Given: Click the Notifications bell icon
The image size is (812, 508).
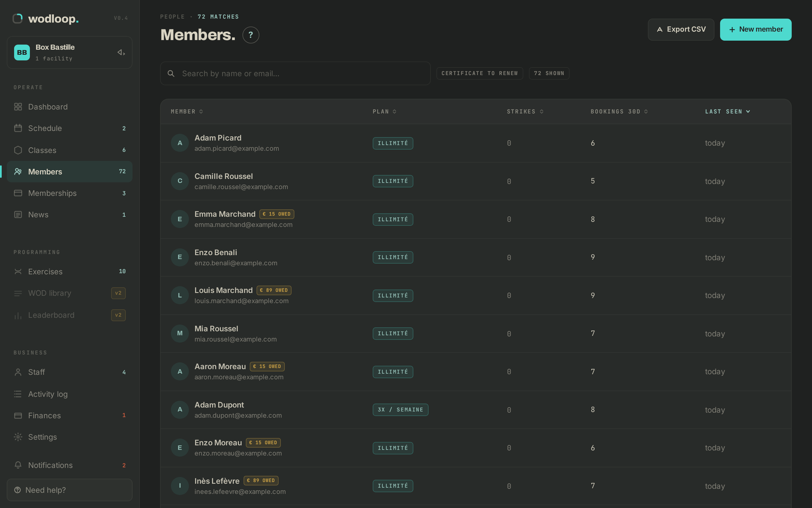Looking at the screenshot, I should point(18,465).
